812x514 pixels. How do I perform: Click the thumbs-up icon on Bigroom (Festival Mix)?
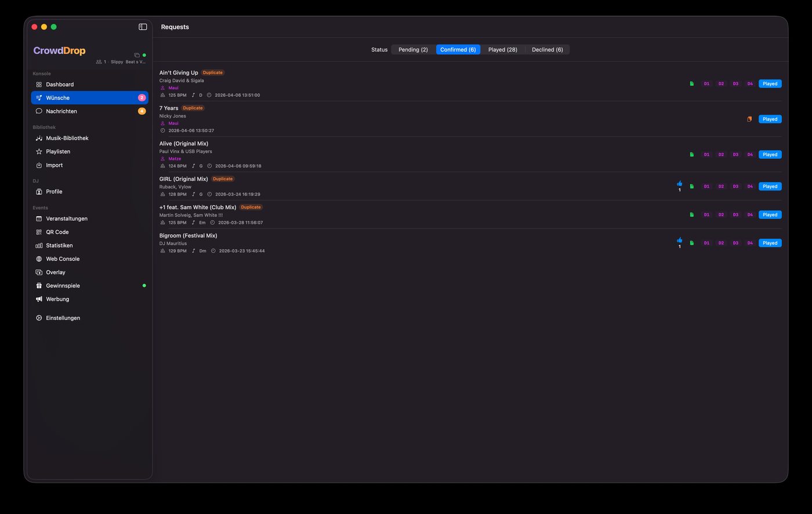point(679,240)
